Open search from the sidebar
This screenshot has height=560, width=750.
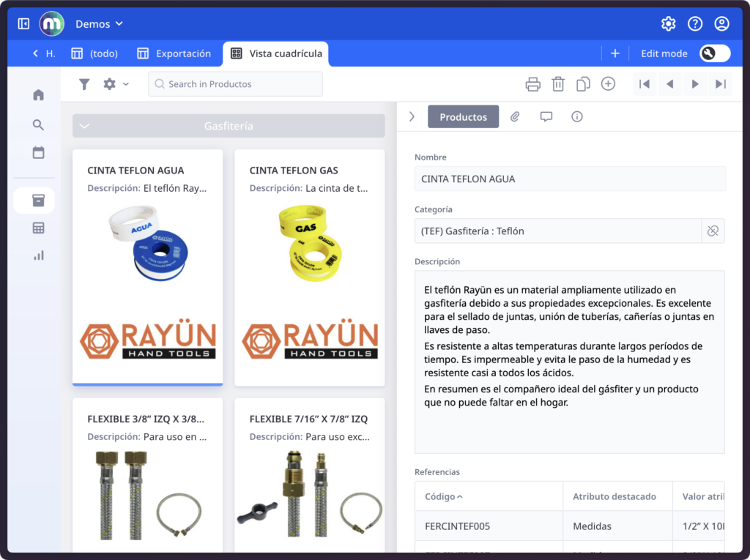pos(38,125)
